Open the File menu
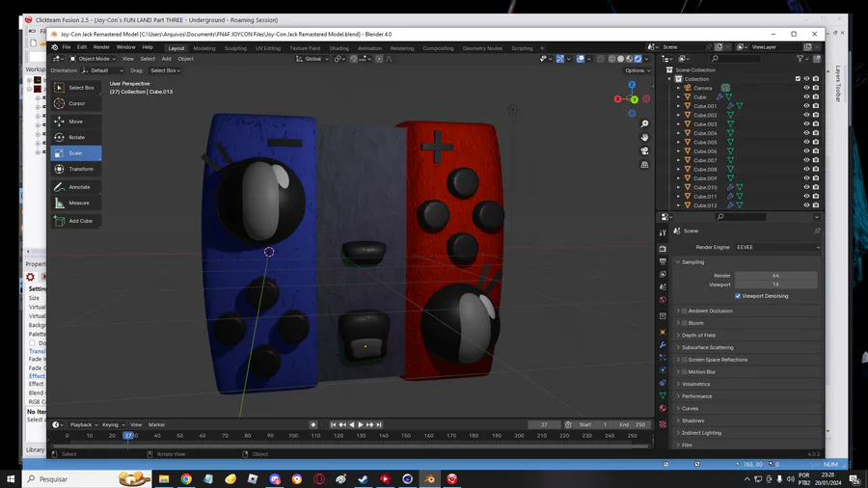 tap(67, 47)
